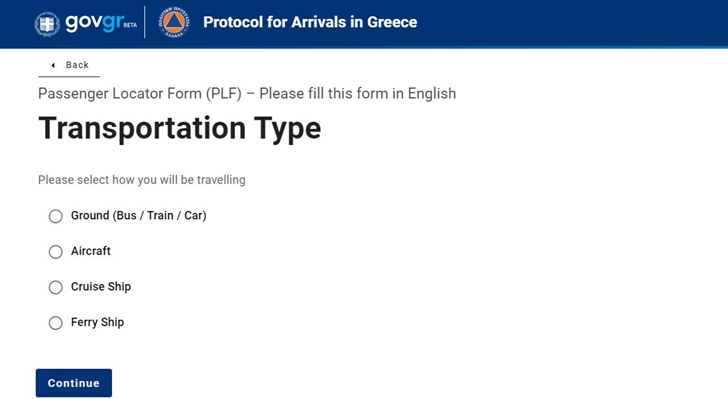The width and height of the screenshot is (728, 399).
Task: Click the Ferry Ship label text
Action: 97,322
